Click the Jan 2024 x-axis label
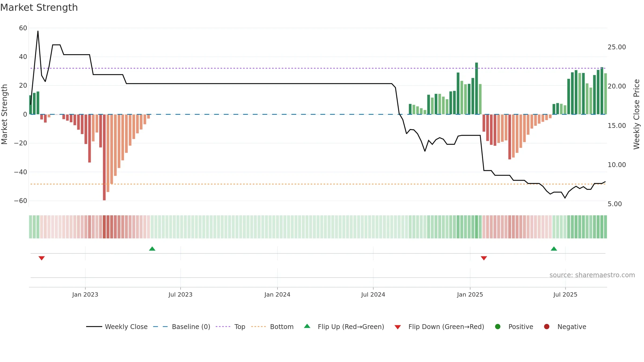The image size is (644, 362). (x=277, y=294)
